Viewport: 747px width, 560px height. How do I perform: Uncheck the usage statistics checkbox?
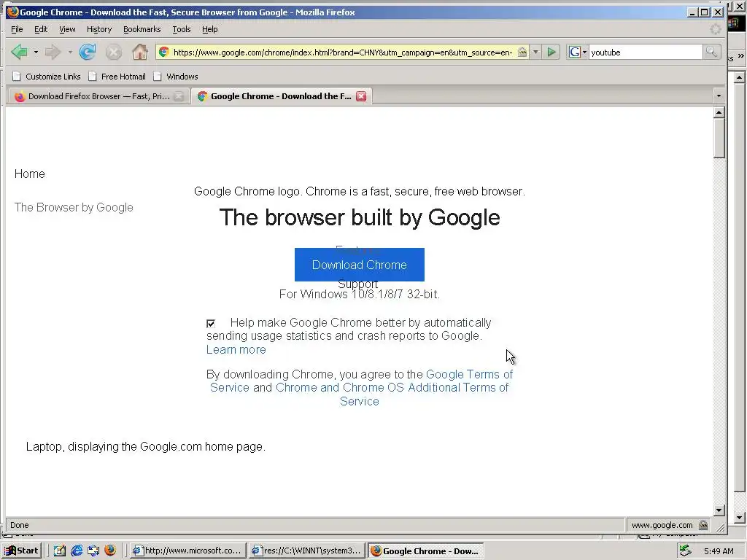point(211,324)
